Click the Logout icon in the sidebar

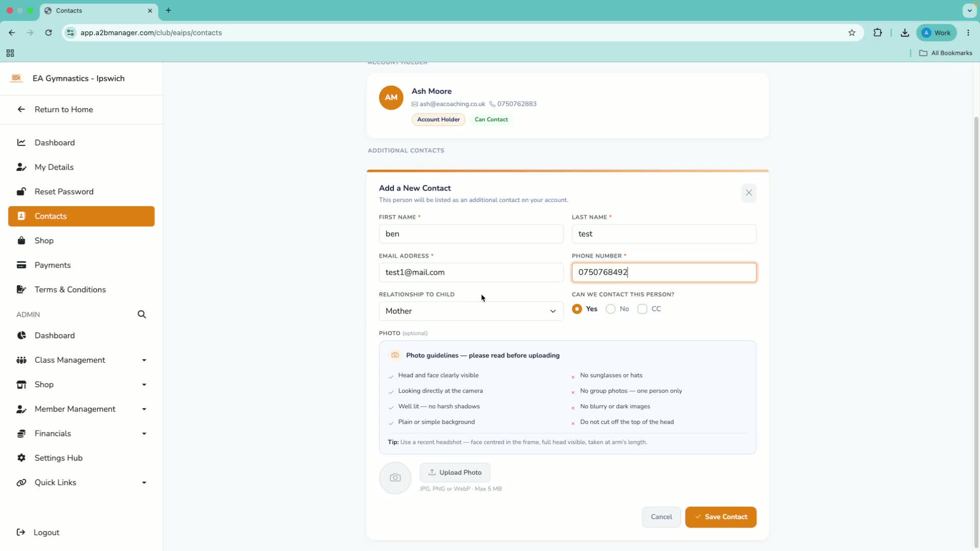point(21,532)
